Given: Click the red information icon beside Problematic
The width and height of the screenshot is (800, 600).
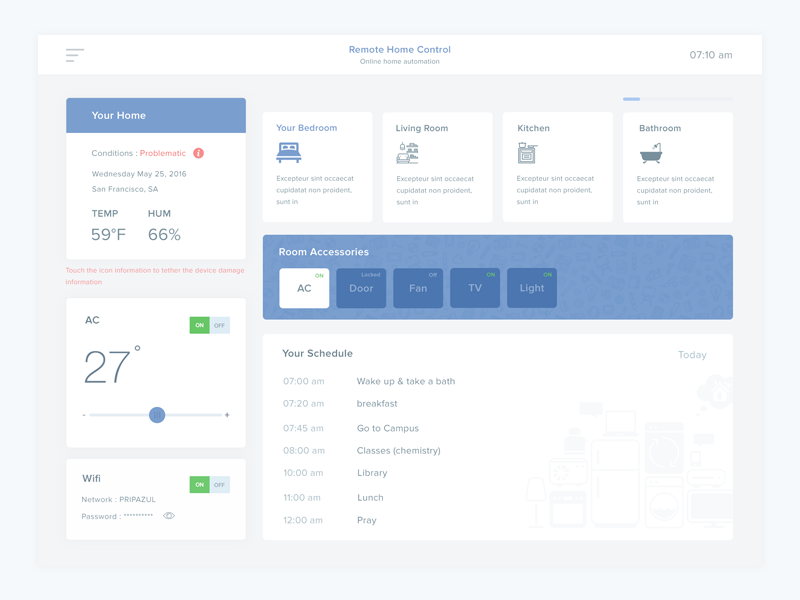Looking at the screenshot, I should coord(198,153).
